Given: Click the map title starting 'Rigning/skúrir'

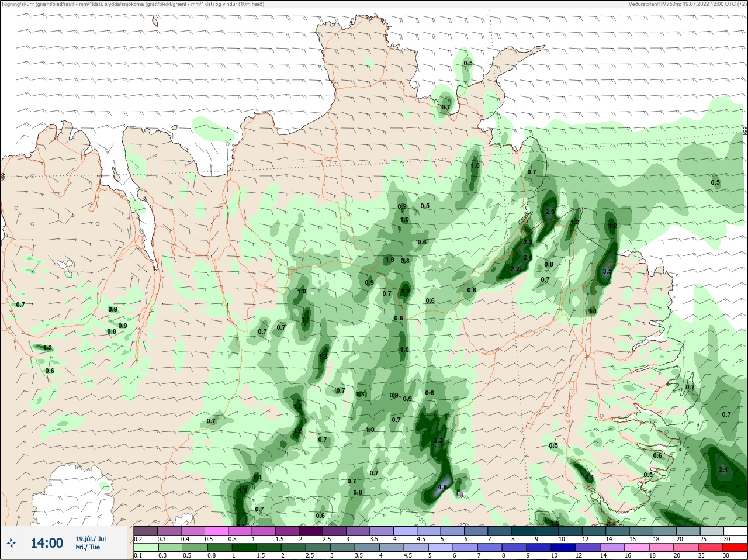Looking at the screenshot, I should [133, 4].
